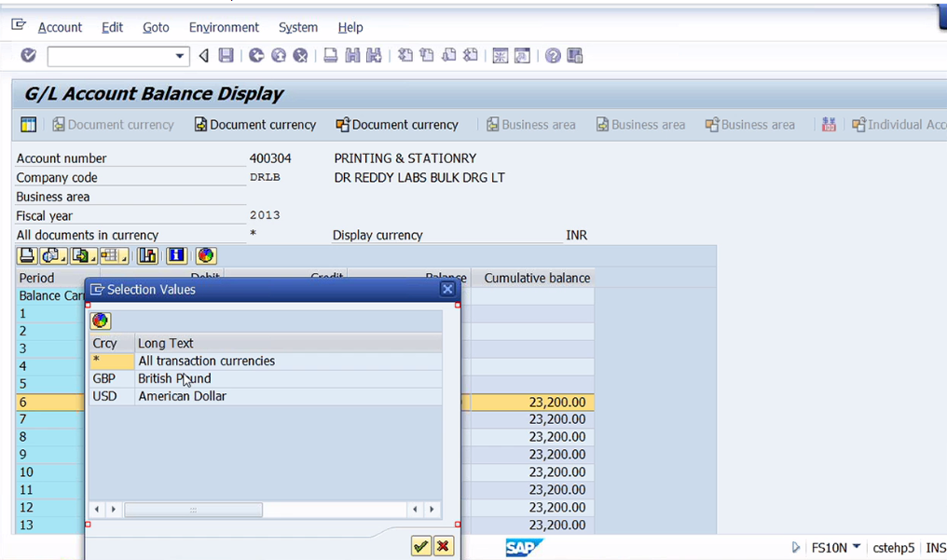Image resolution: width=947 pixels, height=560 pixels.
Task: Click the Save diskette icon
Action: pyautogui.click(x=226, y=56)
